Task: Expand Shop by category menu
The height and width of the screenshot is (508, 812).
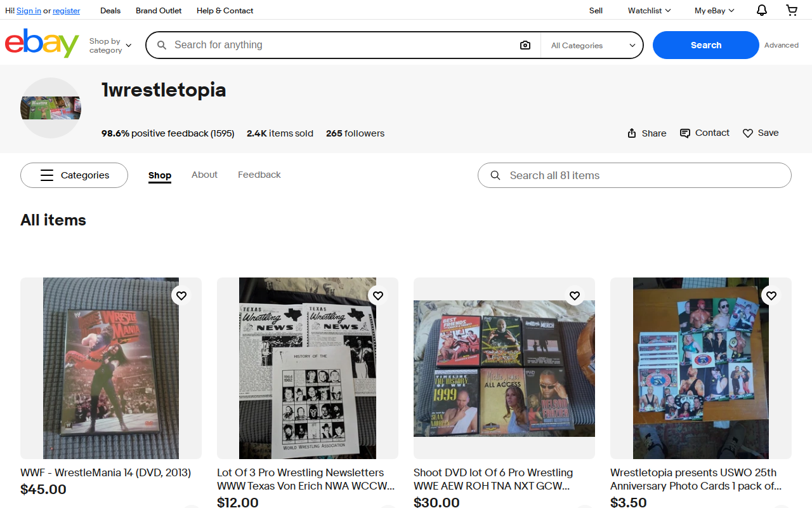Action: tap(110, 45)
